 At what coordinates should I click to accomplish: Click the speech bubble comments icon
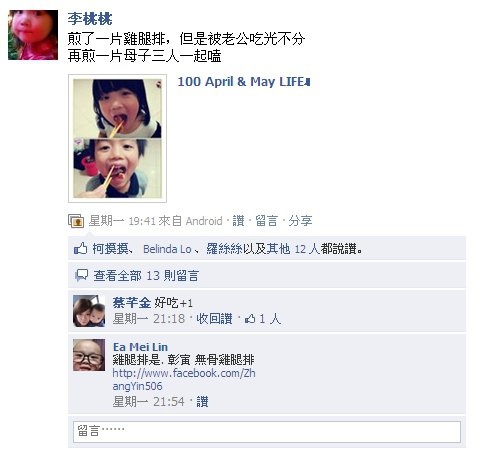81,275
